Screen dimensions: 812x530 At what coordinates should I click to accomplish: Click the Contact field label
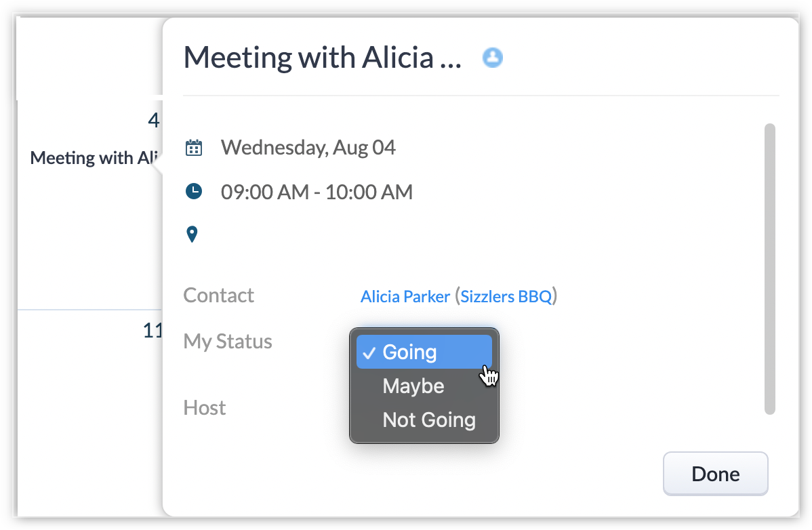[218, 295]
